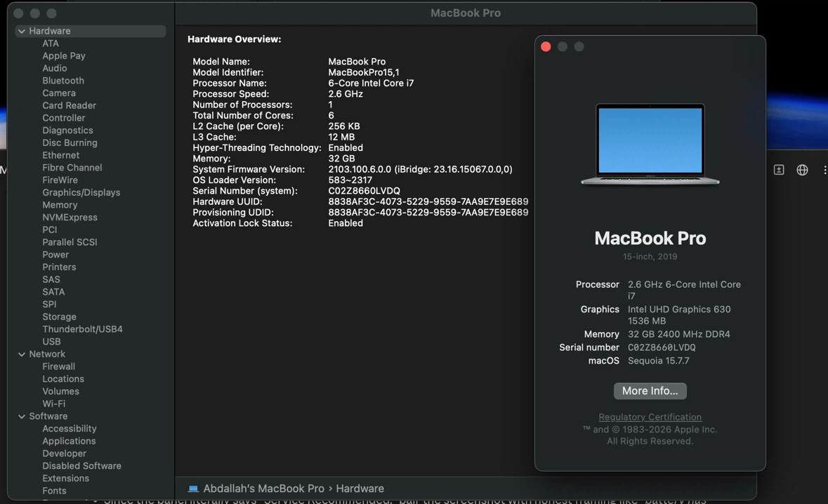Click the 15-inch, 2019 subtitle
This screenshot has height=504, width=828.
click(x=650, y=256)
